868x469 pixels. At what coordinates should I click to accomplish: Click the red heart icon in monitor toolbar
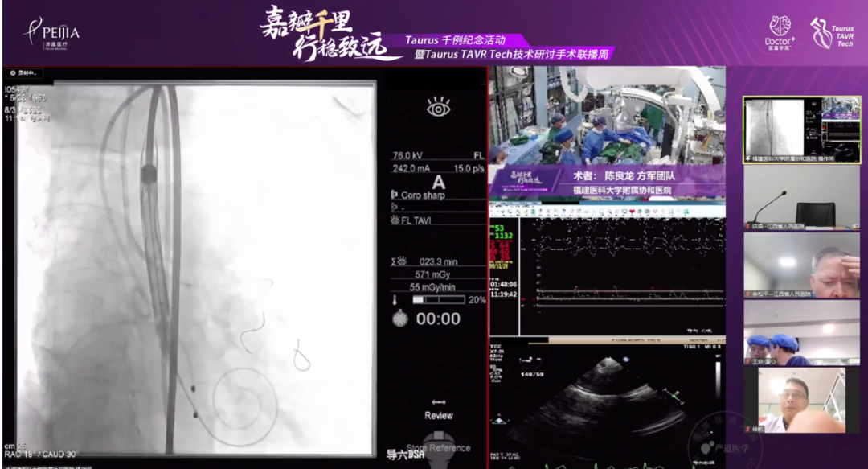pyautogui.click(x=634, y=212)
